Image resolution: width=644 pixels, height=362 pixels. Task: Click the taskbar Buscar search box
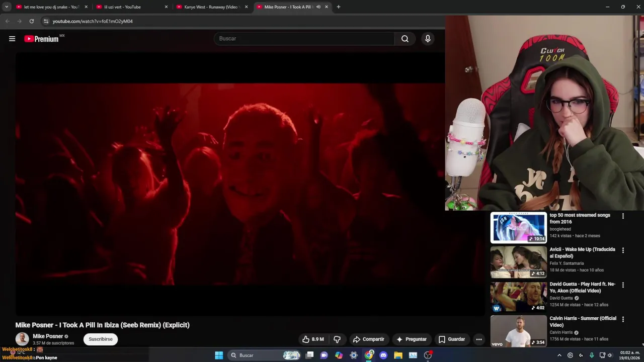tap(265, 355)
